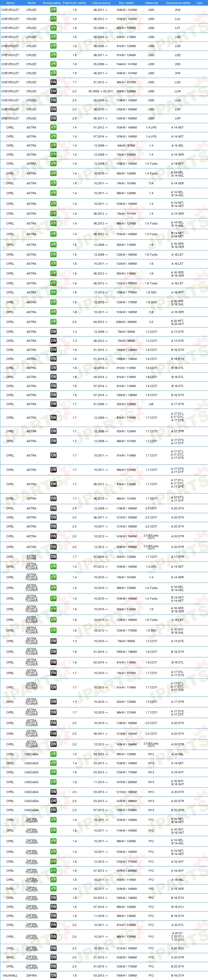The image size is (208, 980).
Task: Click the petrol icon in the Zafira Tourer A 18 XEL row
Action: click(x=53, y=879)
